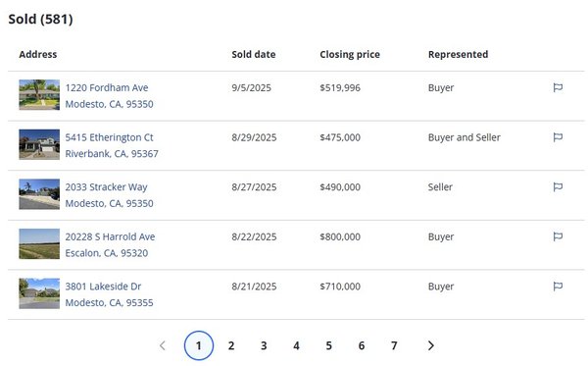Viewport: 588px width, 366px height.
Task: Jump to page 2
Action: [231, 345]
